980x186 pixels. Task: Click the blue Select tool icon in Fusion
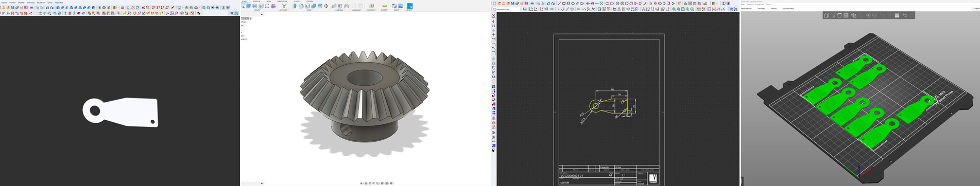(409, 6)
